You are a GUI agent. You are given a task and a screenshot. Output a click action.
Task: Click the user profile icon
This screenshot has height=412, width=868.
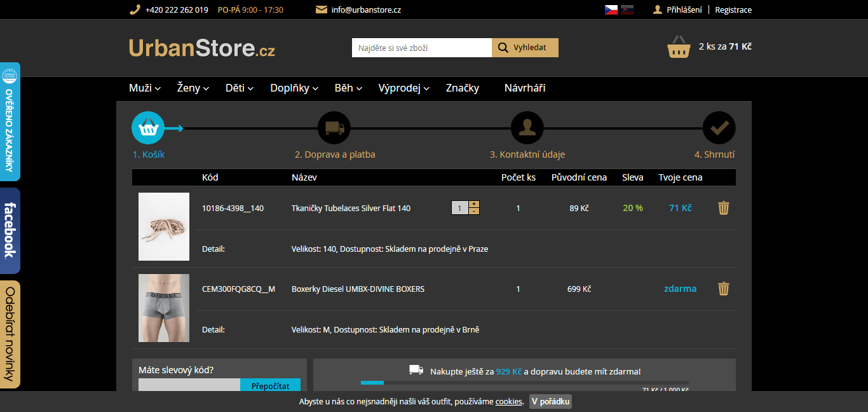(658, 10)
